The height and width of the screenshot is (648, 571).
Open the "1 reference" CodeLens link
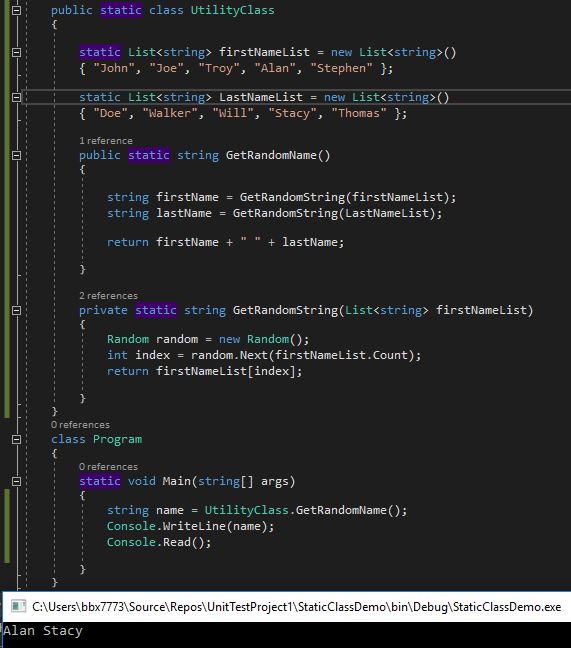pos(106,141)
